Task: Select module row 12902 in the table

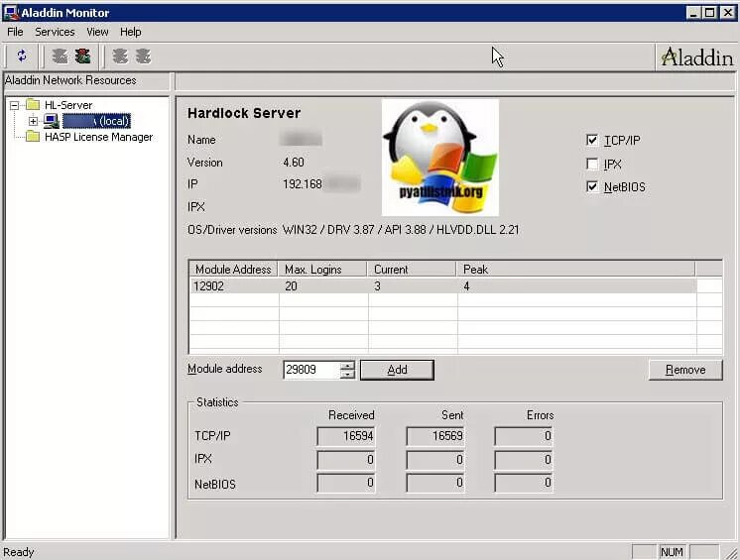Action: (x=442, y=285)
